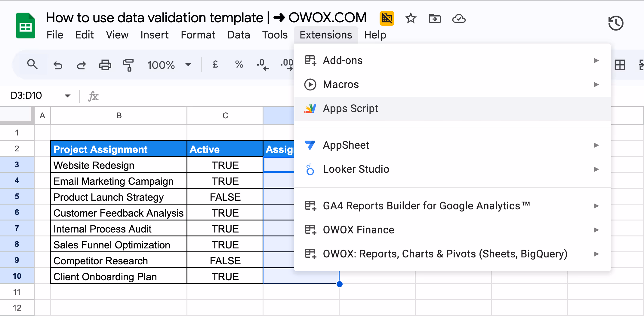Open the Help menu
The width and height of the screenshot is (644, 316).
point(375,35)
